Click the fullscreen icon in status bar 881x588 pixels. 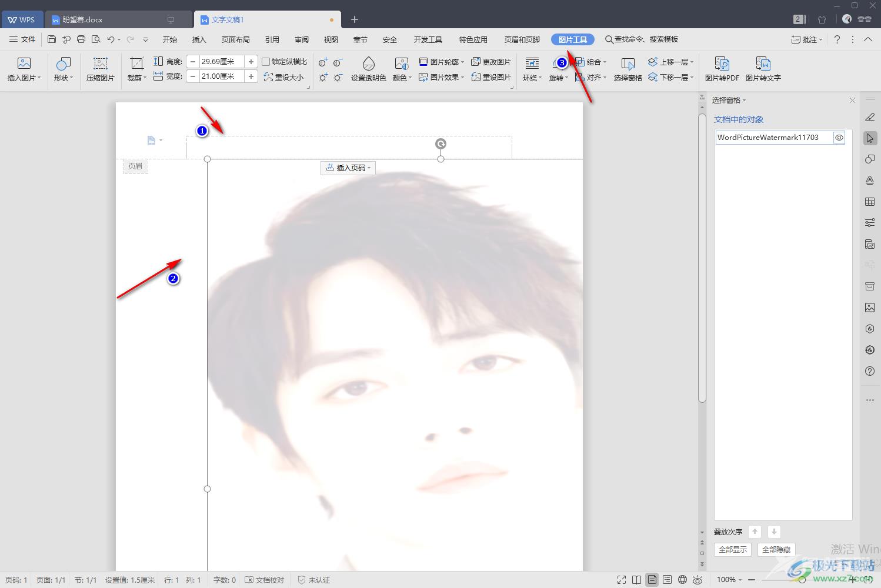point(622,580)
